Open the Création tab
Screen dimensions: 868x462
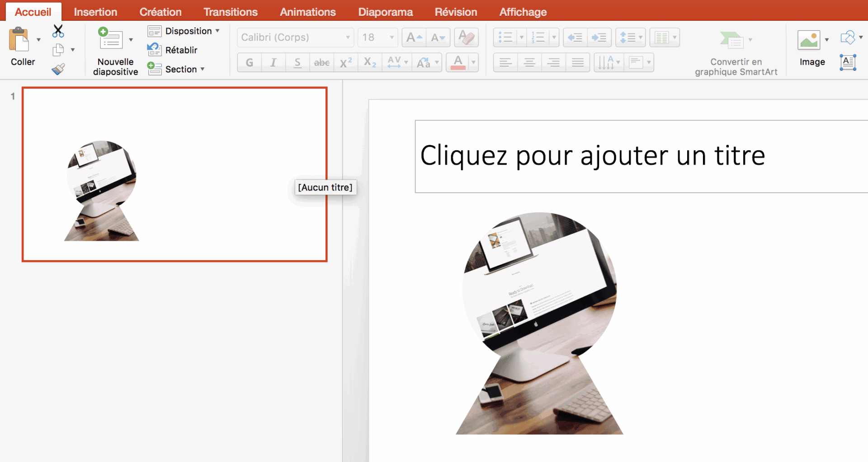pos(160,12)
